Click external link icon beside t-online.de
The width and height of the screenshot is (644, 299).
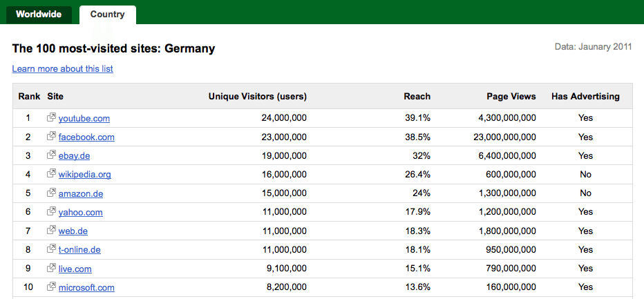pos(51,249)
